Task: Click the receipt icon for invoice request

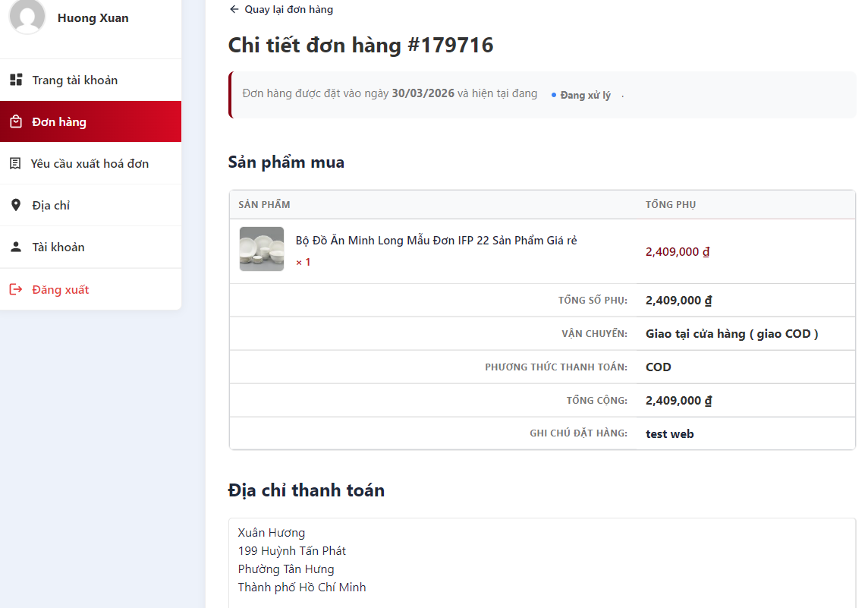Action: tap(15, 163)
